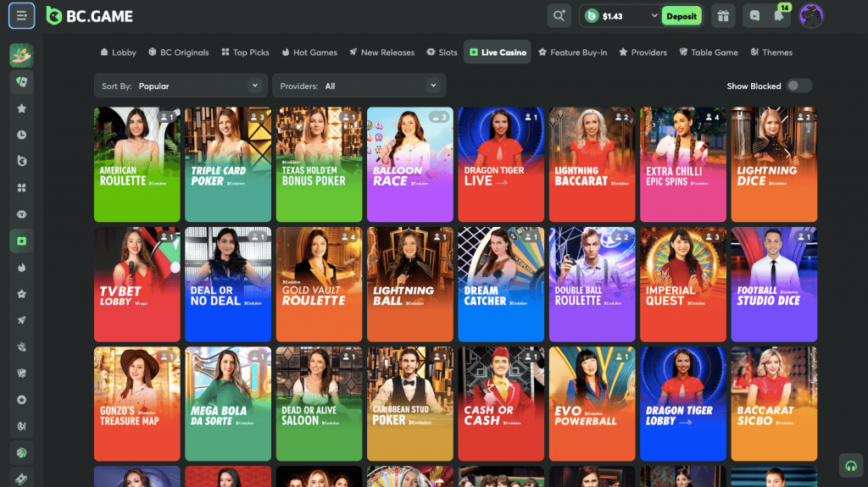Open the Gold Vault Roulette card
Screen dimensions: 868x487
point(319,285)
